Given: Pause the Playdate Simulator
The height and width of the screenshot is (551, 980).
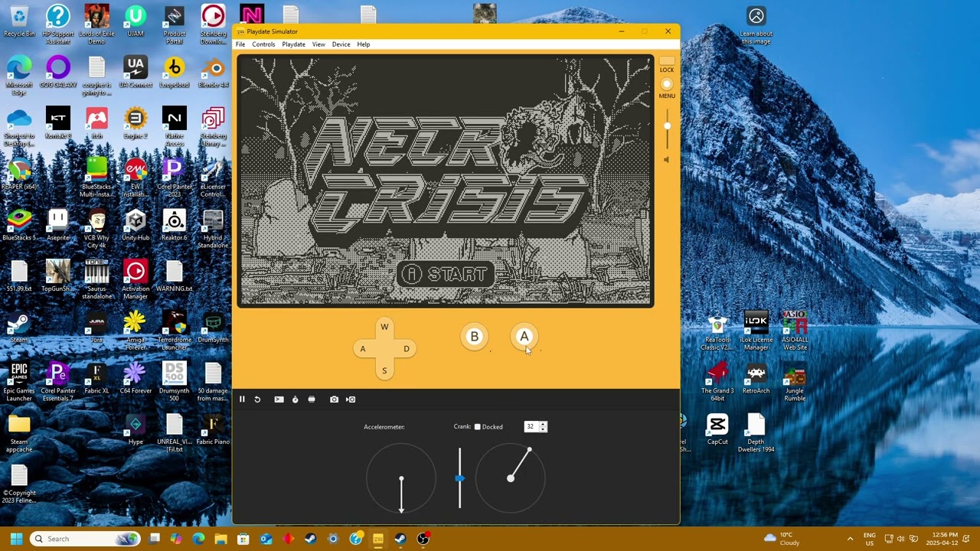Looking at the screenshot, I should [x=242, y=399].
